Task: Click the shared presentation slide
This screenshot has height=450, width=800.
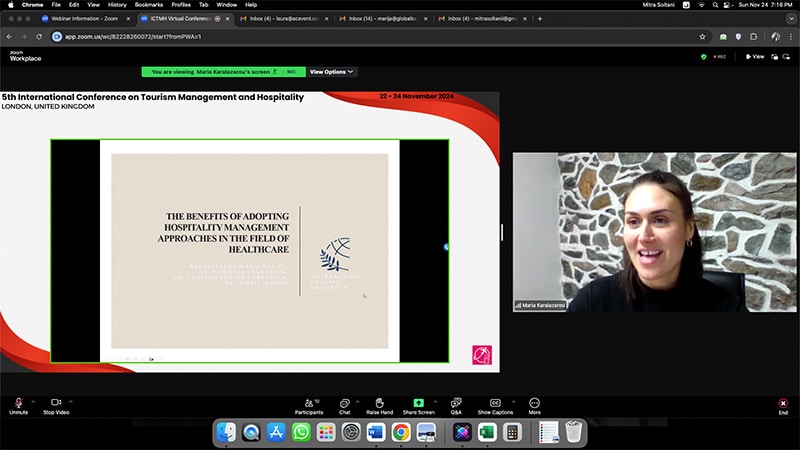Action: [x=249, y=251]
